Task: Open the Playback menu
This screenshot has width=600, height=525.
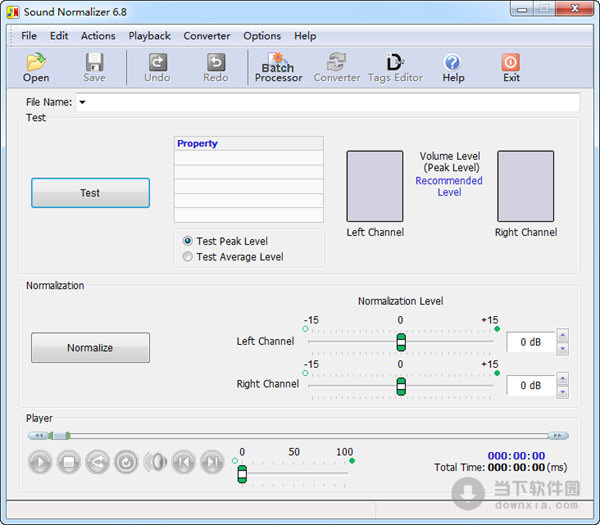Action: point(149,36)
